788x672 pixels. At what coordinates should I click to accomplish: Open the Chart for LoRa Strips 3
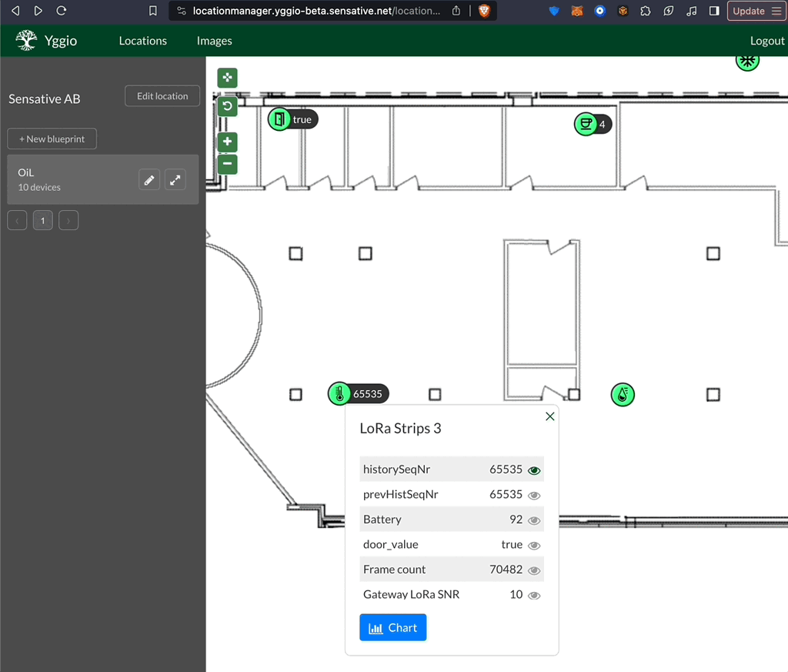[392, 627]
